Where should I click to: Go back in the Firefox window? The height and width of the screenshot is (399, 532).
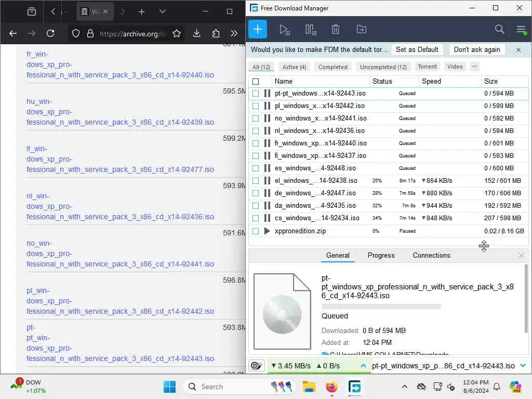point(13,33)
